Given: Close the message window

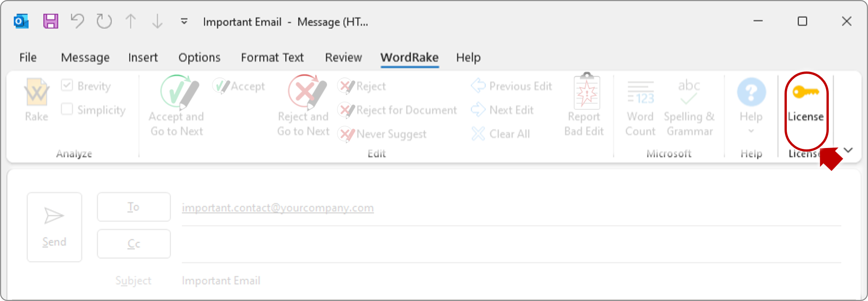Looking at the screenshot, I should (x=847, y=21).
